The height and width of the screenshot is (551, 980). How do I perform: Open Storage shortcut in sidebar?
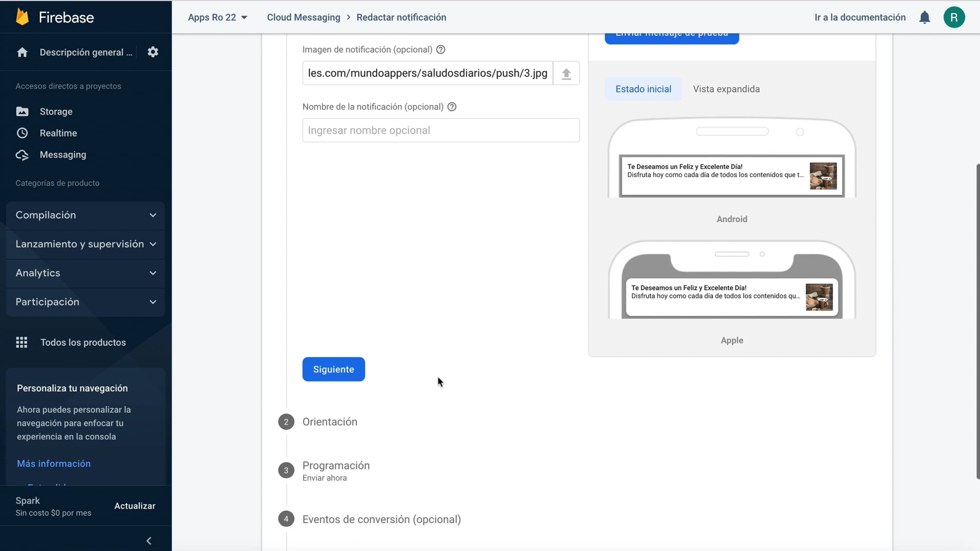click(x=56, y=111)
